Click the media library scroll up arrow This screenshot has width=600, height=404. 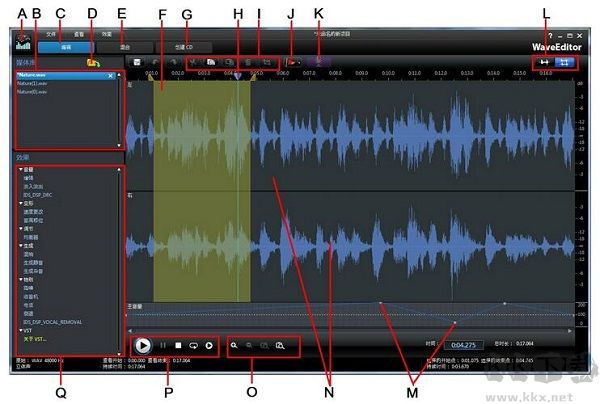click(x=119, y=75)
